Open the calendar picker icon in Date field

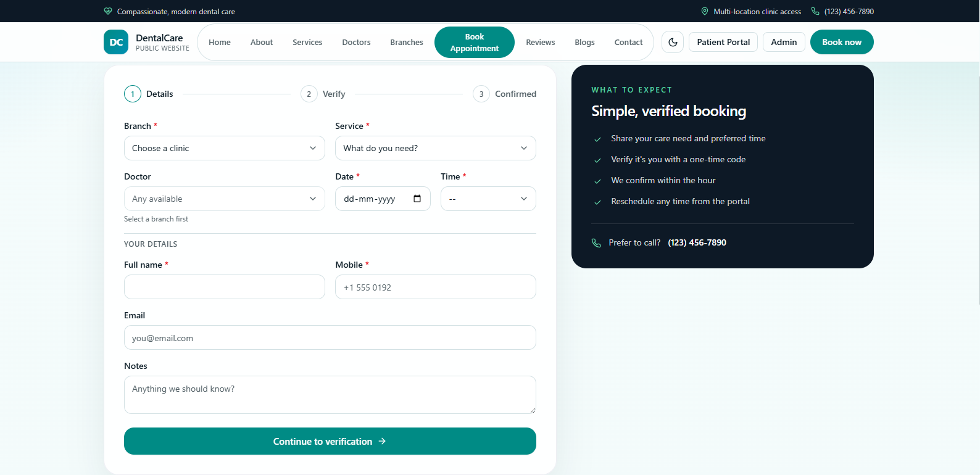point(417,199)
